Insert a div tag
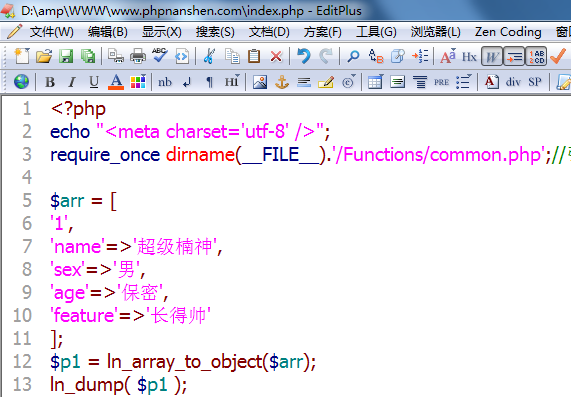571x397 pixels. 513,82
